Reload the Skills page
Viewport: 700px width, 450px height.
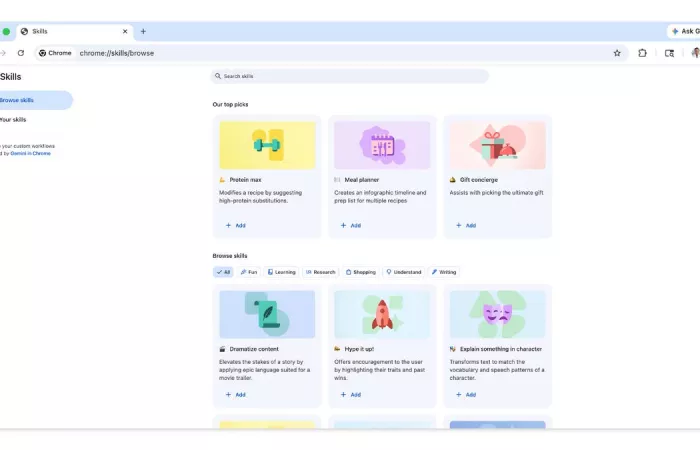tap(21, 53)
